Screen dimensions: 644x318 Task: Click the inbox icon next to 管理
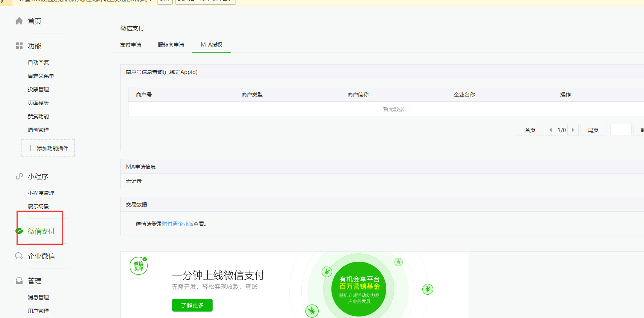(19, 281)
